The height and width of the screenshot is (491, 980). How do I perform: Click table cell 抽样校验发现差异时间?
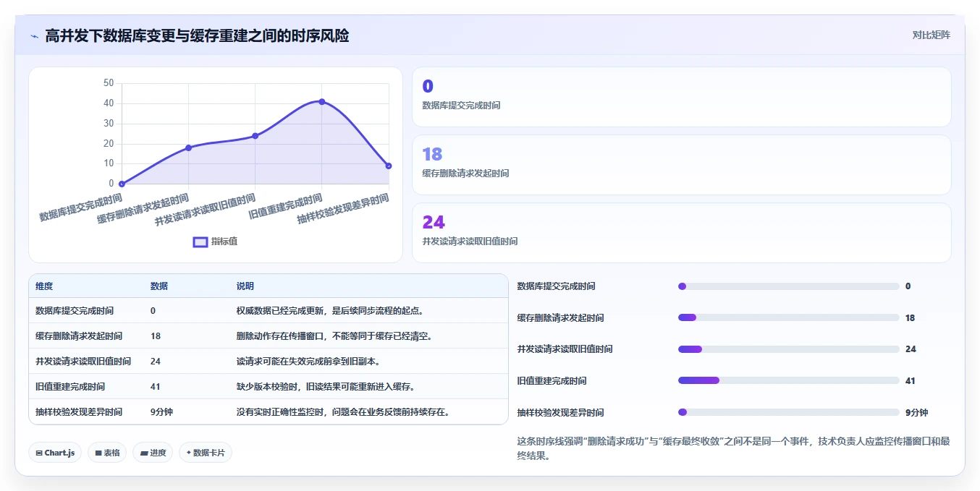[x=79, y=411]
